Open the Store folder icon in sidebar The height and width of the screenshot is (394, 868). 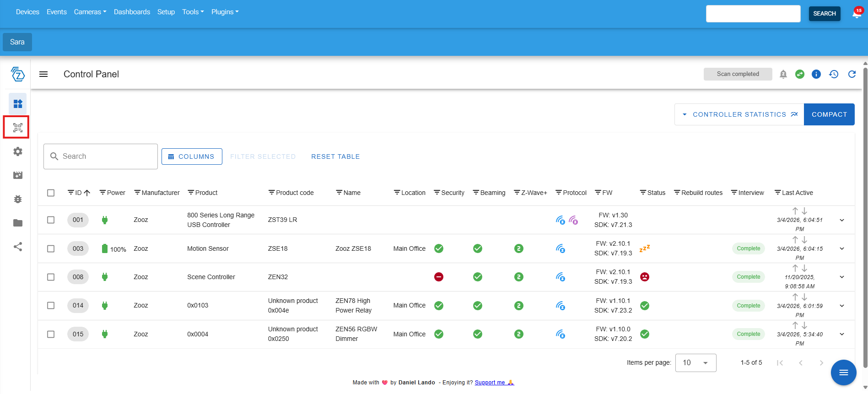pyautogui.click(x=17, y=223)
